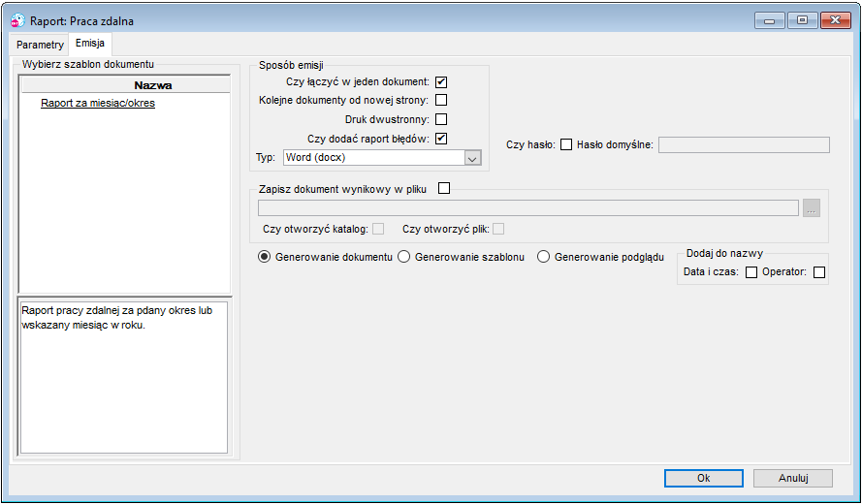Image resolution: width=862 pixels, height=504 pixels.
Task: Pick Generowanie podglądu radio option
Action: coord(544,257)
